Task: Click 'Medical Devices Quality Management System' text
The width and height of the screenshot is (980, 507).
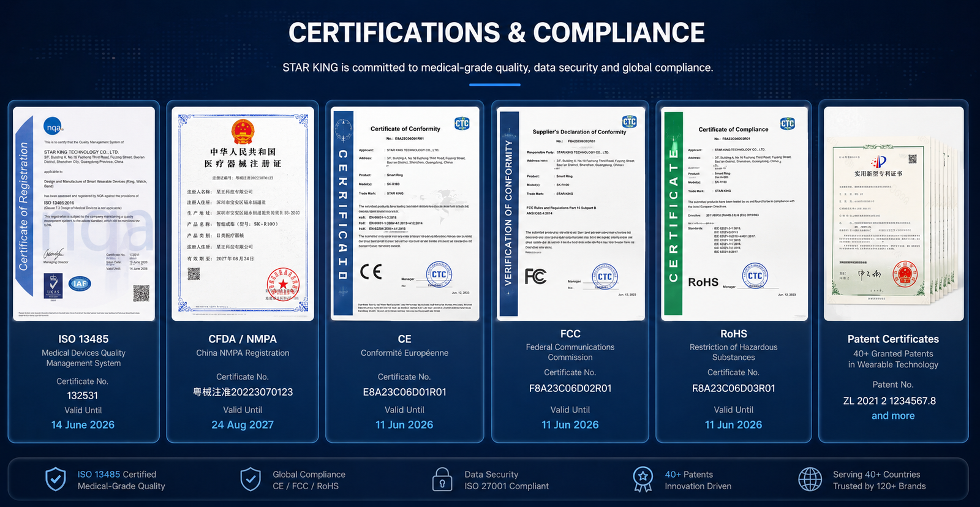Action: click(83, 358)
